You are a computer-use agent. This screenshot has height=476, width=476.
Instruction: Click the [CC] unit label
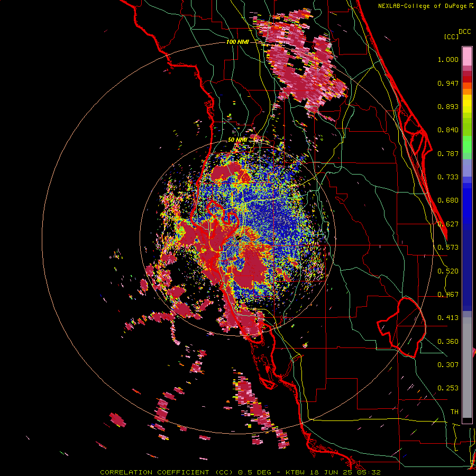coord(452,36)
